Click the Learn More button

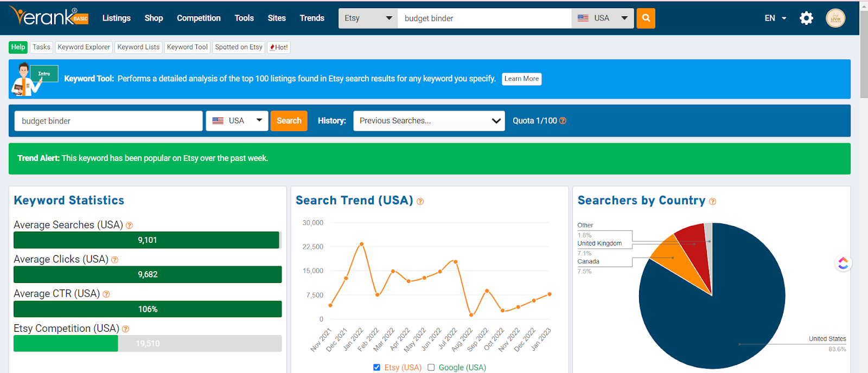coord(521,79)
